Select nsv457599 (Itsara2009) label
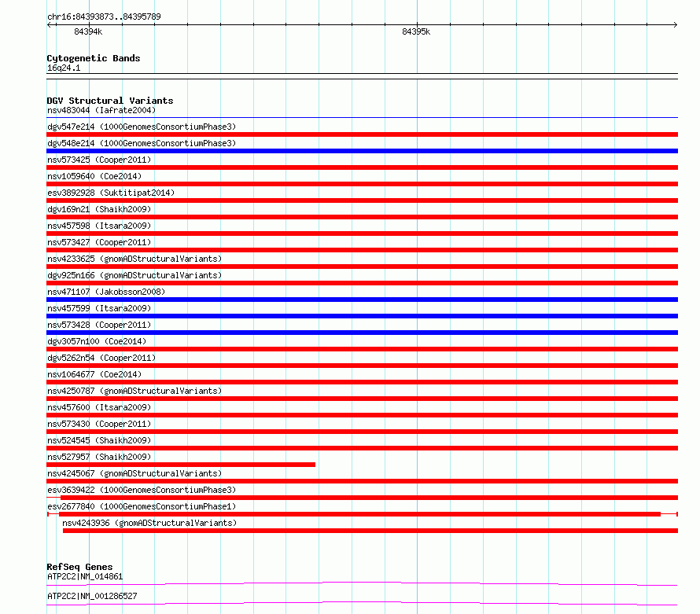The image size is (700, 614). coord(99,308)
